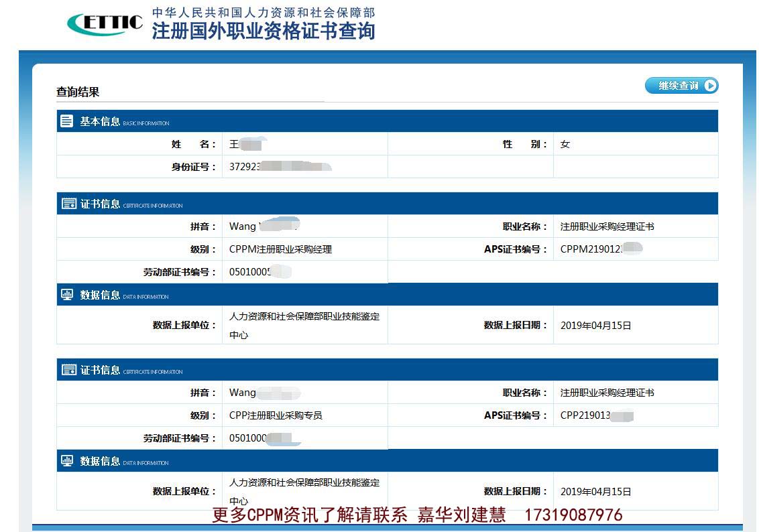Click the second 数据信息 data monitor icon
This screenshot has width=759, height=532.
tap(67, 461)
